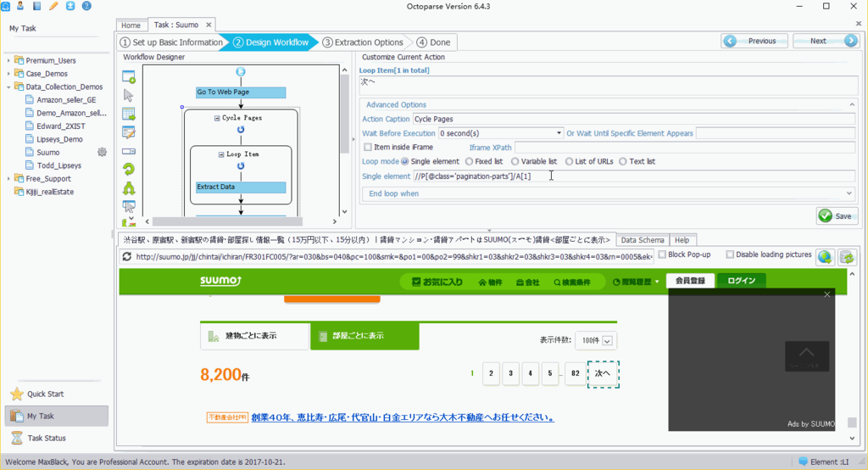Click the Next button
The image size is (868, 470).
tap(826, 41)
